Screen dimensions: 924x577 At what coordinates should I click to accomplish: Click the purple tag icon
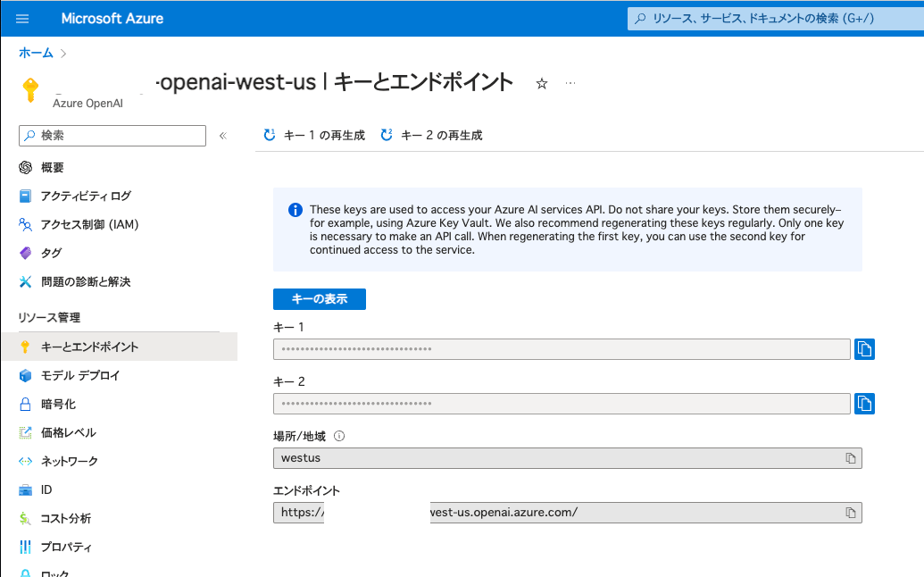[25, 253]
